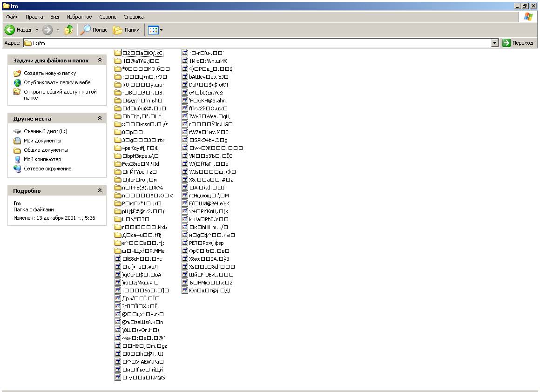540x392 pixels.
Task: Select file icon of rW7e□`мv.М□Е
Action: coord(185,132)
